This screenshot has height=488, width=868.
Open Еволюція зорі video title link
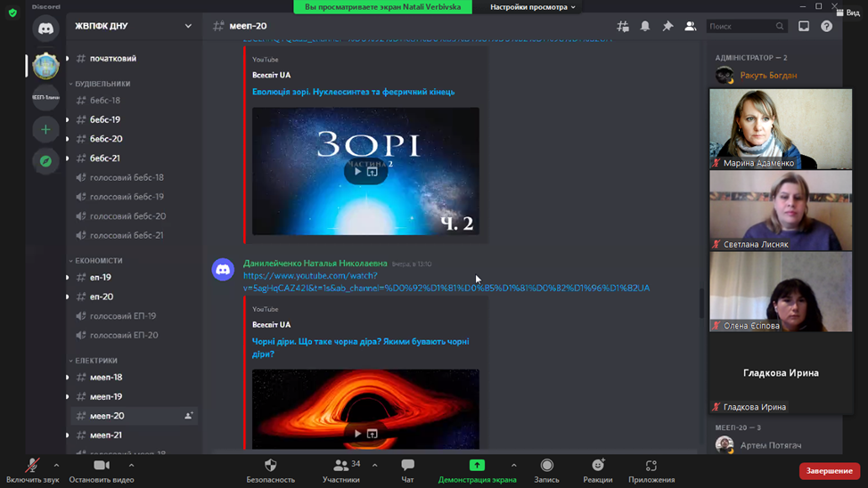point(353,92)
